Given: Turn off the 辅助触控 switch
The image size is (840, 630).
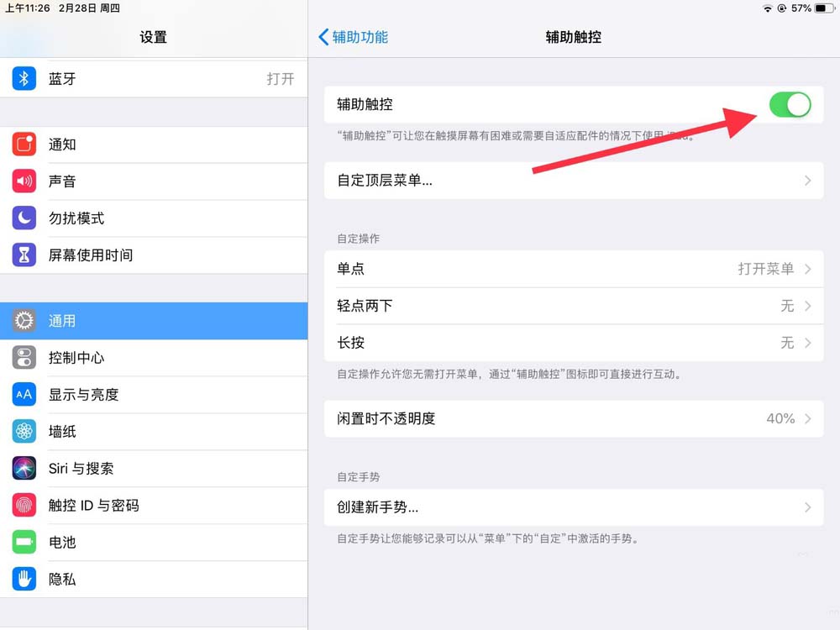Looking at the screenshot, I should [790, 105].
